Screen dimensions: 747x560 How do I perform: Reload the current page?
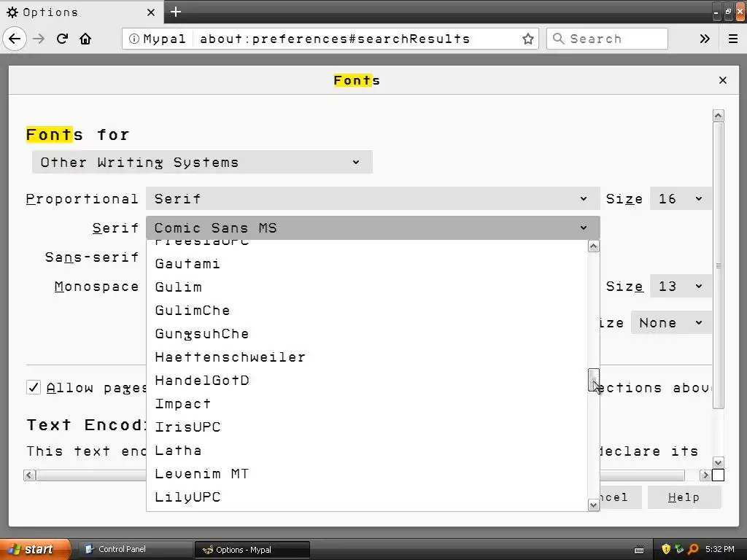62,39
